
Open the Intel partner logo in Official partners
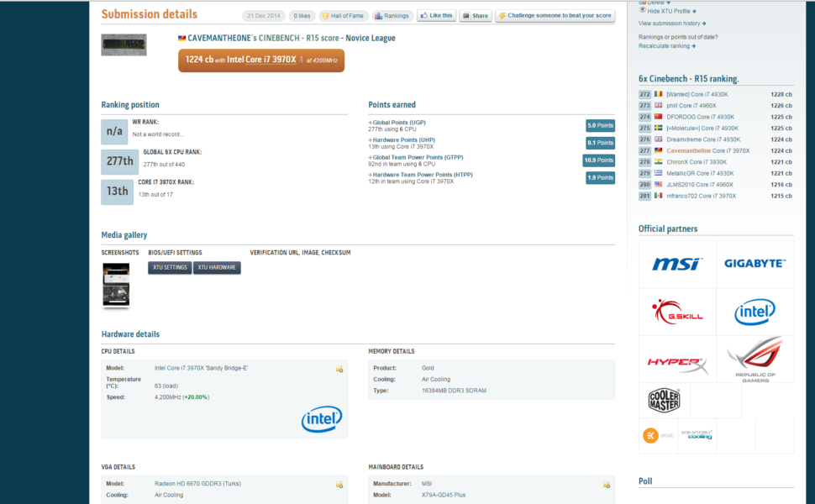(755, 312)
